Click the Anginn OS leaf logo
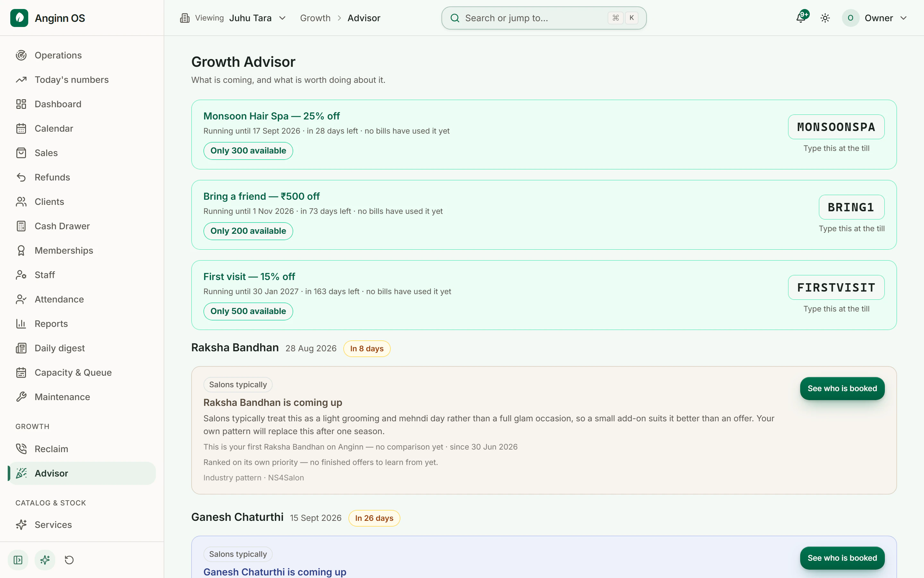This screenshot has width=924, height=578. pos(19,18)
